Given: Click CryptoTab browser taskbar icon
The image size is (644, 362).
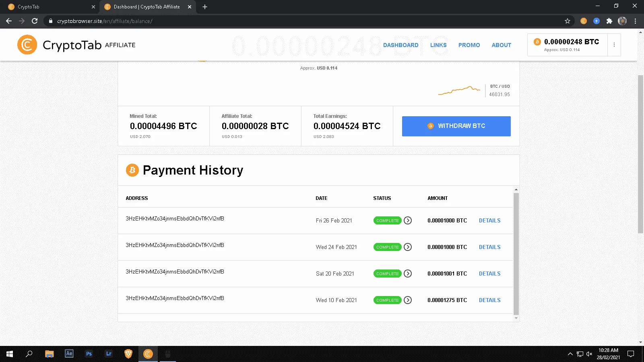Looking at the screenshot, I should click(x=148, y=354).
